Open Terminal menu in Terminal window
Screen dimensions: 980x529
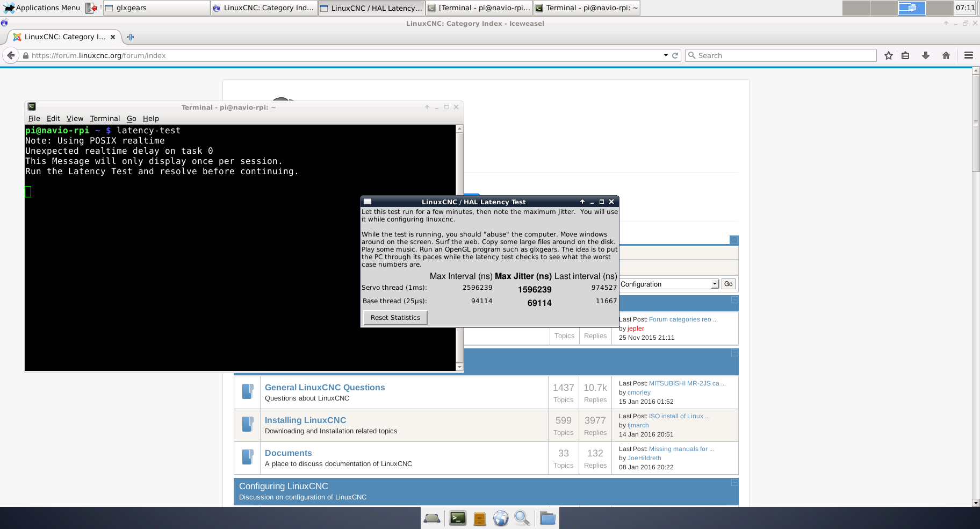point(105,118)
